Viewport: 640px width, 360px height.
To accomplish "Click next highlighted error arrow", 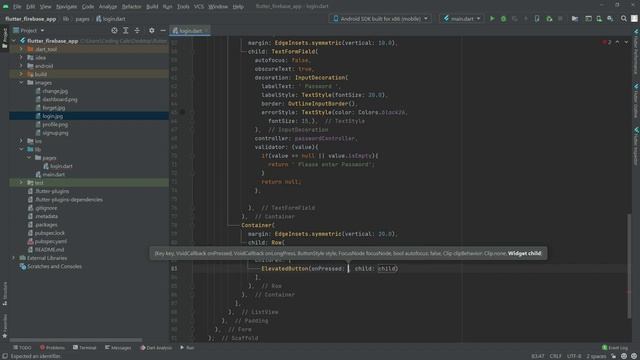I will tap(626, 42).
